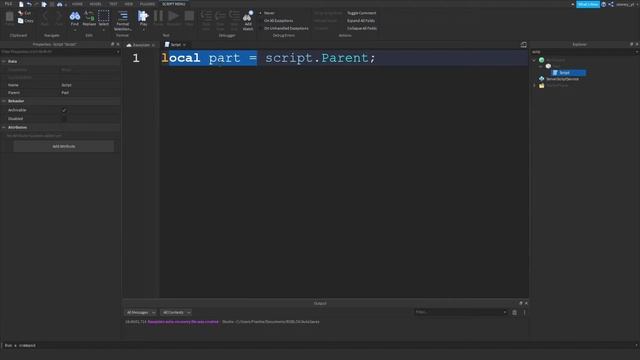Click the Resume playback icon
Image resolution: width=640 pixels, height=360 pixels.
point(173,16)
